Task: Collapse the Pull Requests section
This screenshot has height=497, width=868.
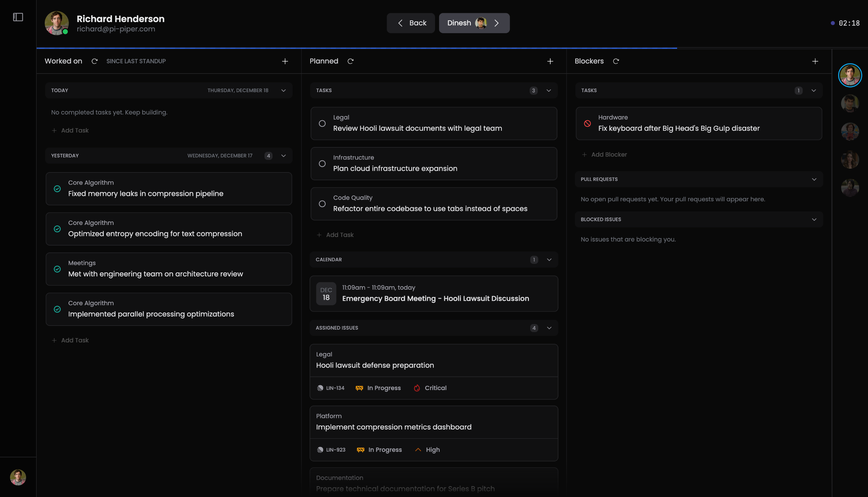Action: pos(814,179)
